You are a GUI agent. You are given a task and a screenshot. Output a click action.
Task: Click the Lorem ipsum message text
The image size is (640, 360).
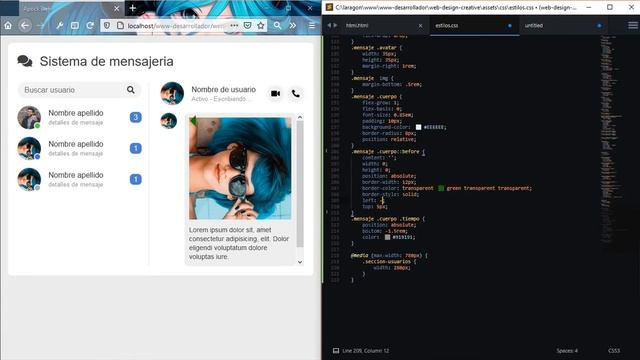coord(239,243)
